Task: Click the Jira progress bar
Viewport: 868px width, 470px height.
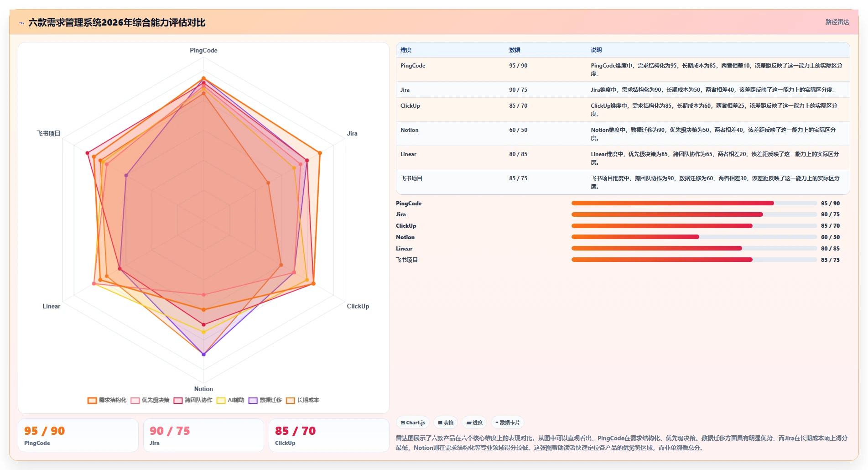Action: click(694, 214)
